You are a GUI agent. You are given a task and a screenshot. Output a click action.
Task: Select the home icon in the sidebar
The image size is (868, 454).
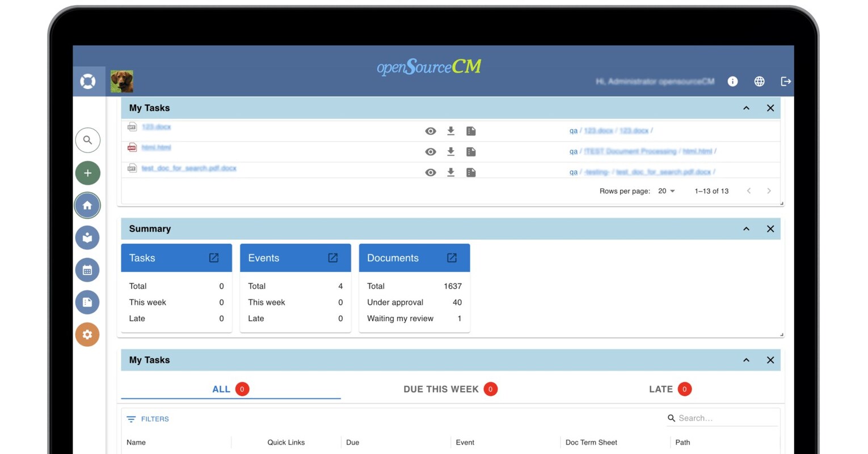[87, 205]
